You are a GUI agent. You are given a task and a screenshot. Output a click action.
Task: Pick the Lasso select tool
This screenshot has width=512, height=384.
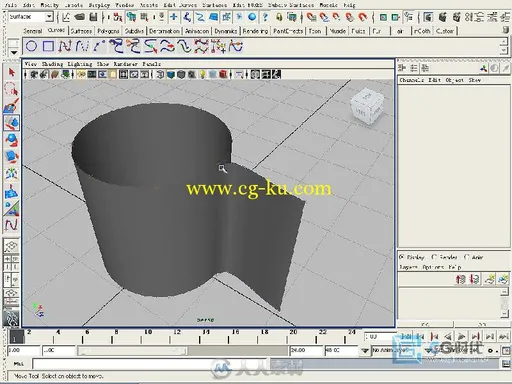(x=12, y=89)
